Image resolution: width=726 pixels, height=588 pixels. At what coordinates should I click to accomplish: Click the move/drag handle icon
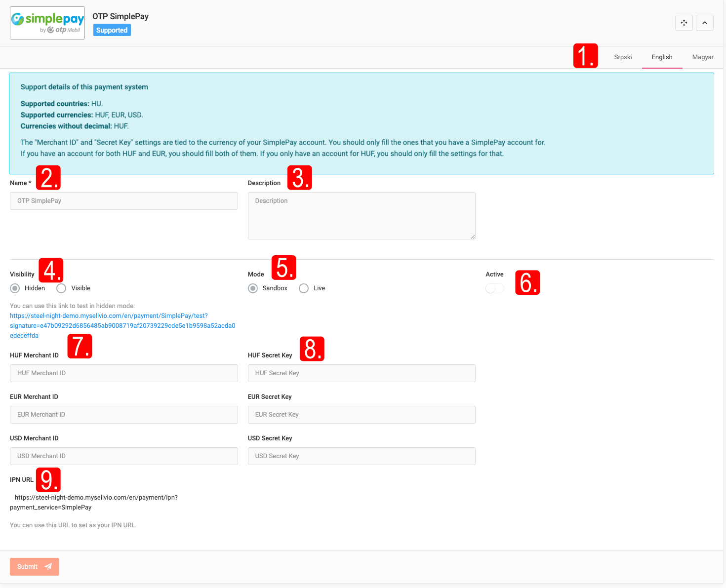coord(684,23)
